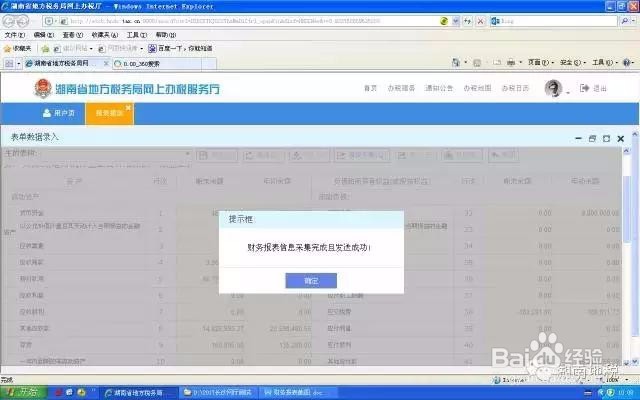Image resolution: width=640 pixels, height=400 pixels.
Task: Go forward using the browser forward arrow
Action: (23, 21)
